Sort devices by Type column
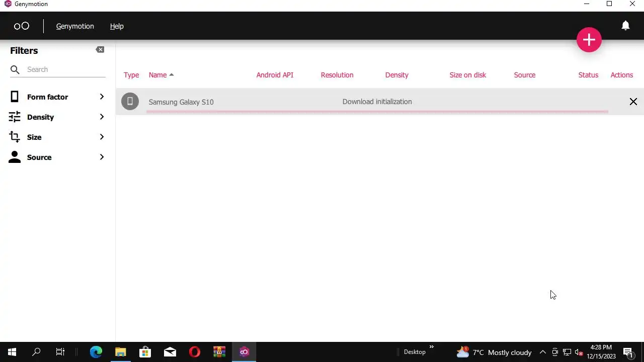 (x=131, y=75)
